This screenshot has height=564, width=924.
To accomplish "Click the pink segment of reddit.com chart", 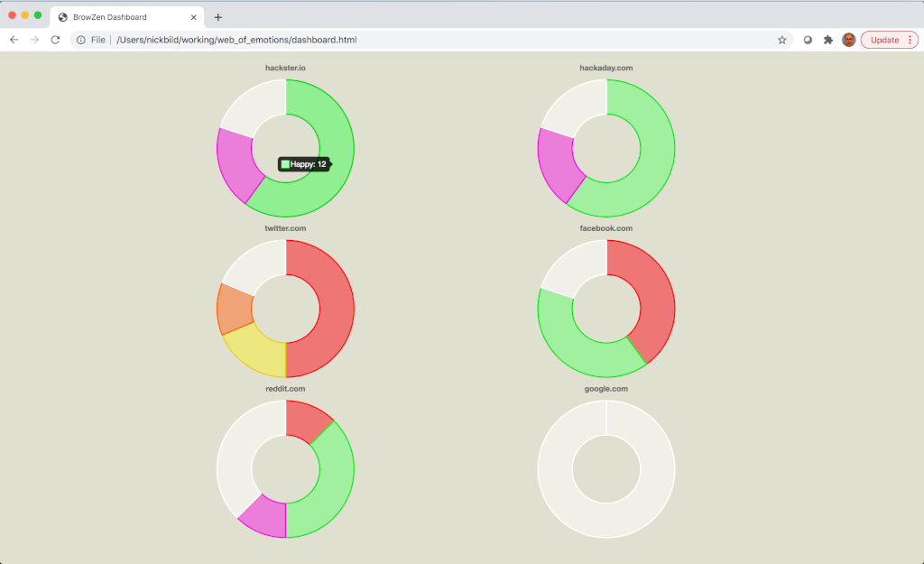I will point(266,517).
